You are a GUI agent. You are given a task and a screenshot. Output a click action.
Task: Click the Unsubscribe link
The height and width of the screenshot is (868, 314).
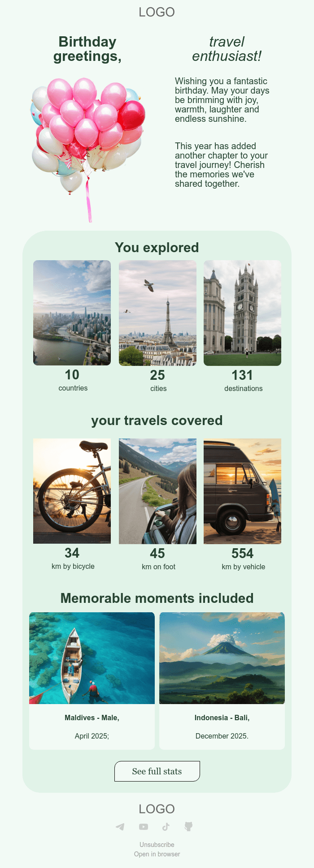pos(157,845)
